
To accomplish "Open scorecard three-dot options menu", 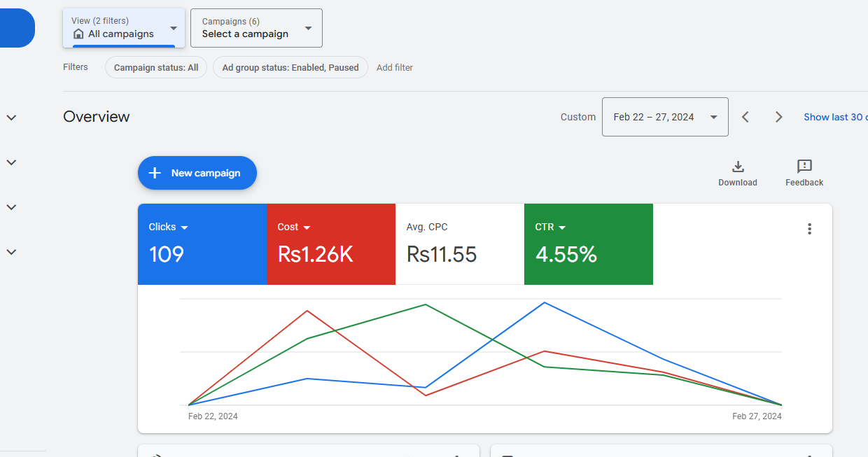I will [x=809, y=229].
